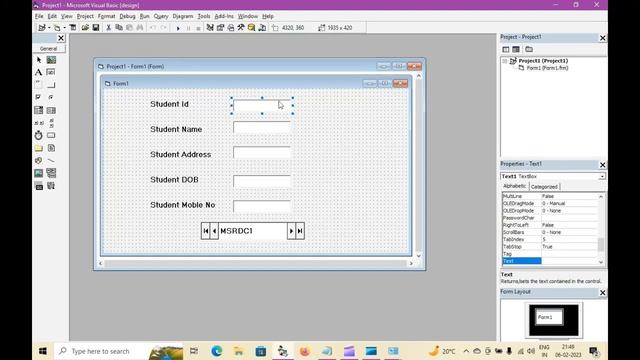Select the Data control tool in toolbox
This screenshot has width=640, height=360.
[51, 173]
